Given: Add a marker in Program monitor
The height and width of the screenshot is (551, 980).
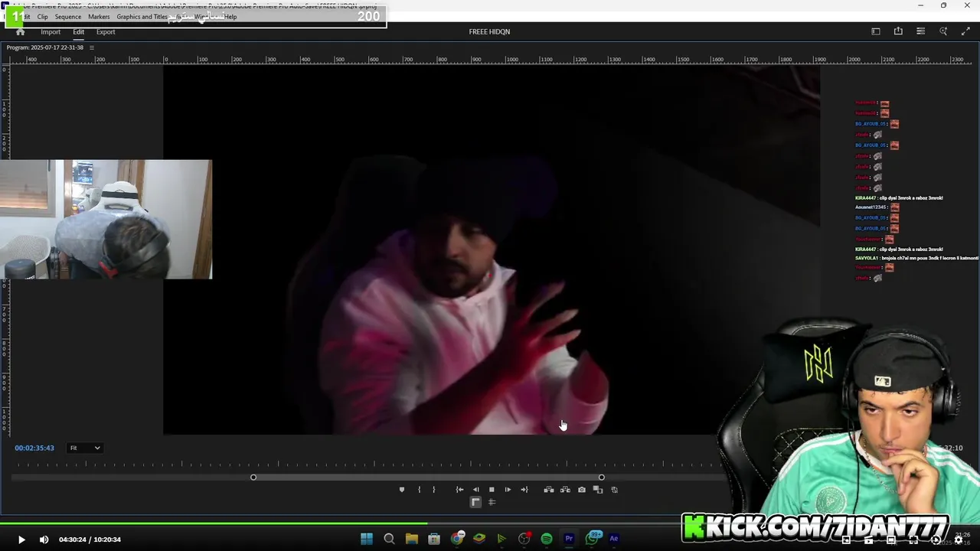Looking at the screenshot, I should pyautogui.click(x=402, y=490).
